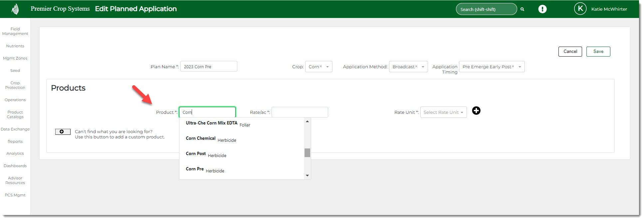This screenshot has width=644, height=220.
Task: Click the Cancel button
Action: pyautogui.click(x=570, y=52)
